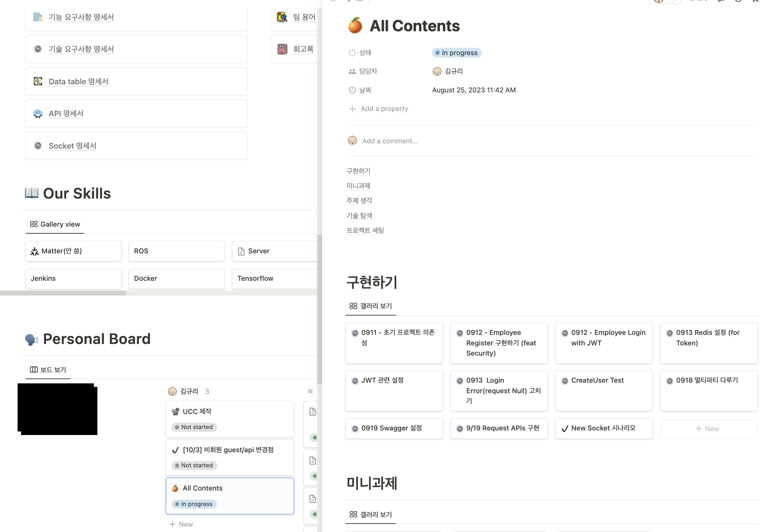Open the date picker for August 25, 2023

tap(474, 90)
